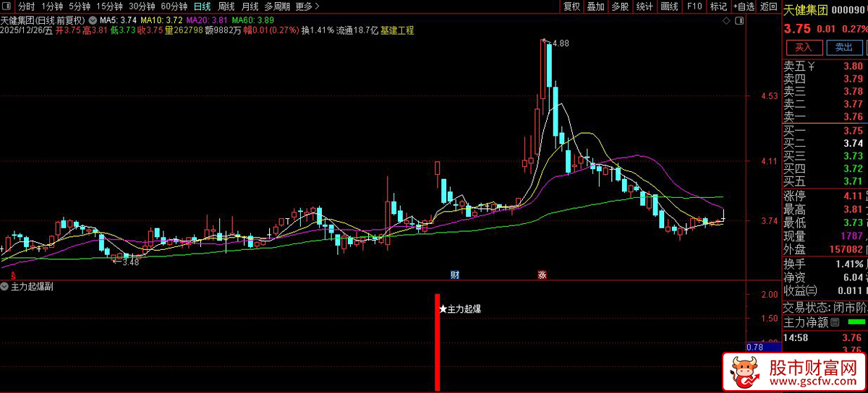The width and height of the screenshot is (868, 393).
Task: Open the 主力净额 list icon
Action: click(x=834, y=321)
